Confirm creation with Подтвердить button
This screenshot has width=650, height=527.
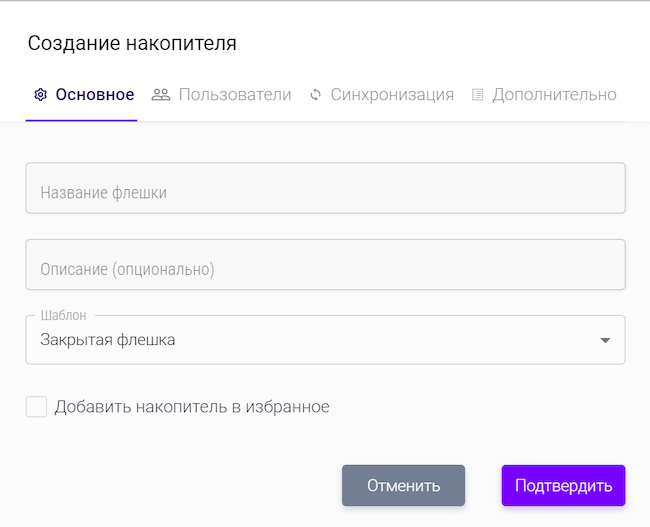(563, 486)
